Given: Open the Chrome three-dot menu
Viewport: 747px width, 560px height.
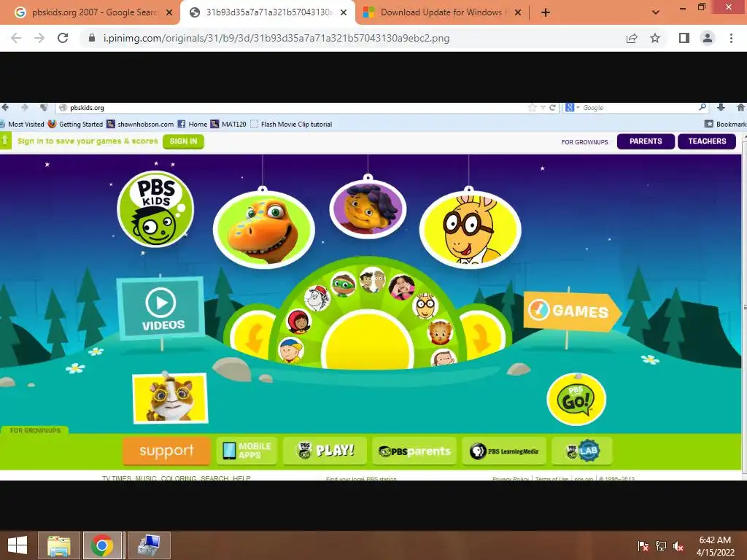Looking at the screenshot, I should (731, 38).
